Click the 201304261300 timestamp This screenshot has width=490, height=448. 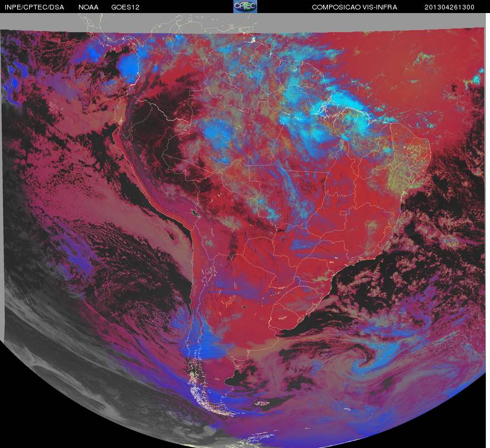[450, 7]
